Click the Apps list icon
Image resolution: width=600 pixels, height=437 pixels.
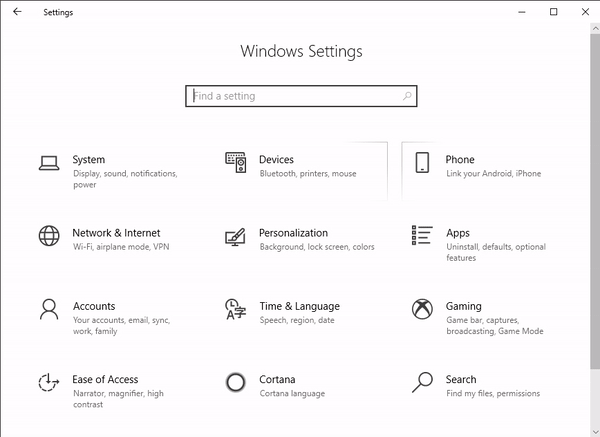pyautogui.click(x=422, y=235)
